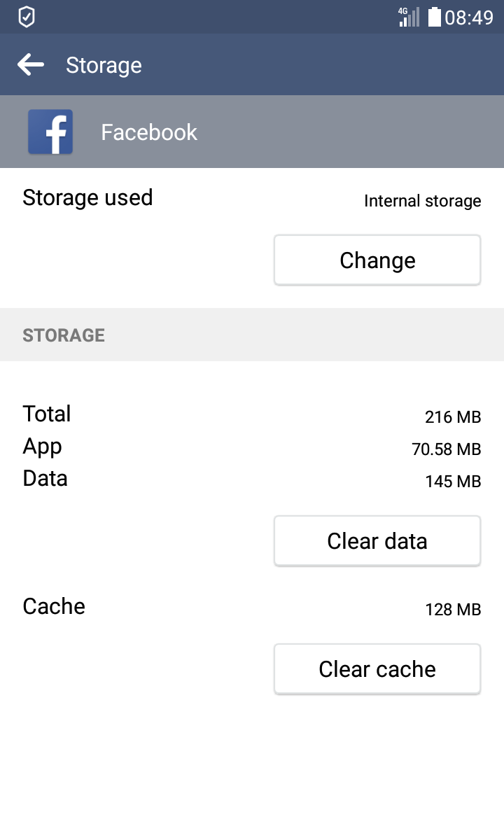The height and width of the screenshot is (840, 504).
Task: Click the Change storage button
Action: tap(377, 260)
